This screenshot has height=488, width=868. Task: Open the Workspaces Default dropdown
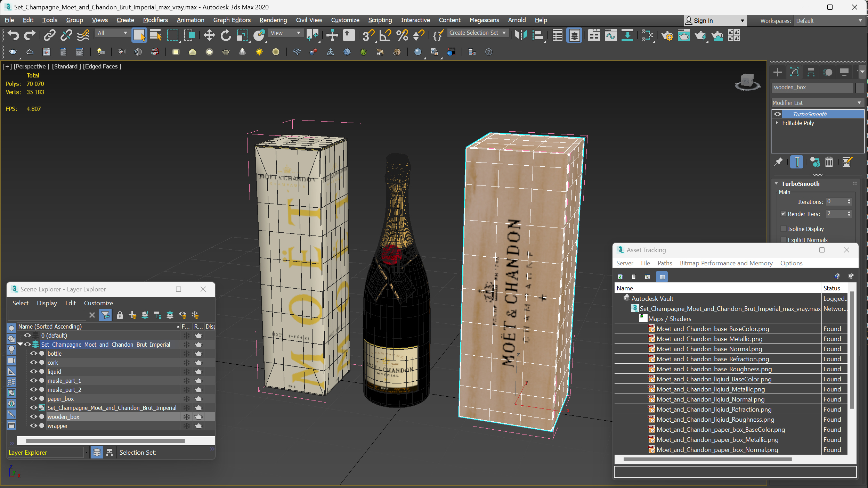point(829,21)
